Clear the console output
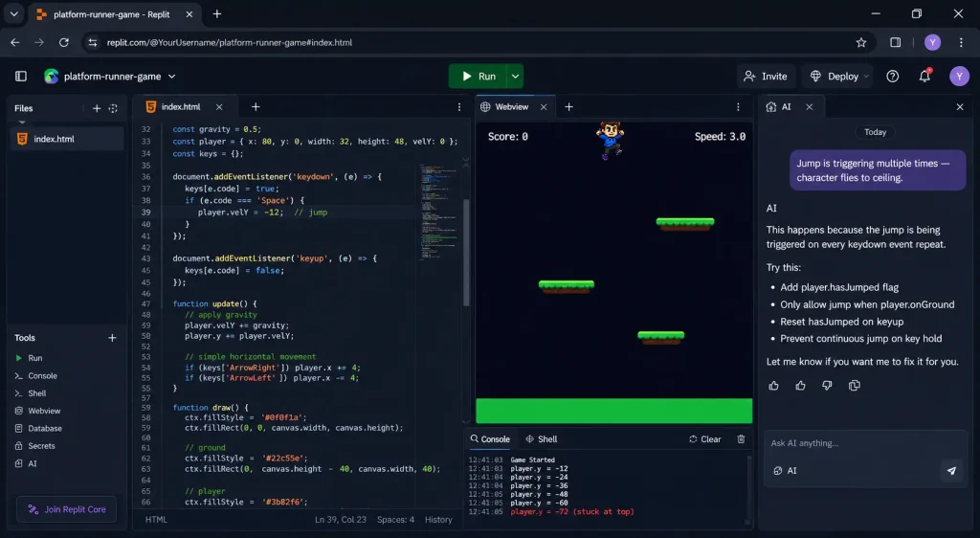Image resolution: width=980 pixels, height=538 pixels. coord(705,439)
